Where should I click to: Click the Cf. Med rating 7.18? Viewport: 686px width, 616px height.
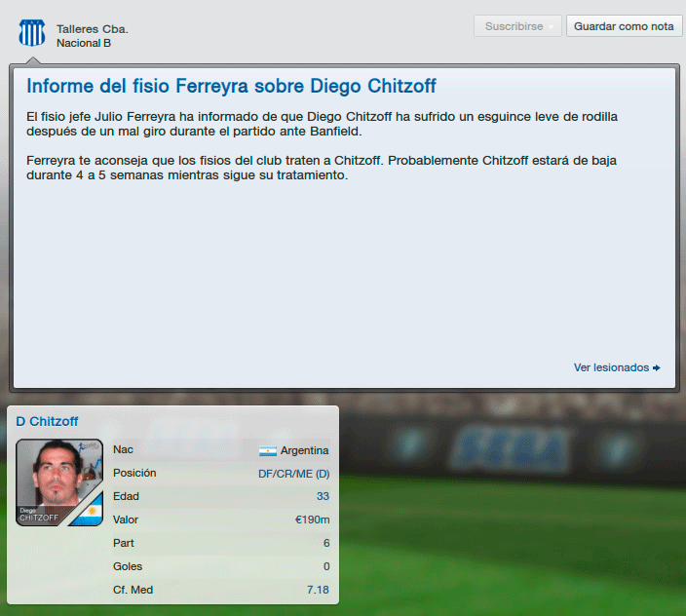[x=318, y=590]
